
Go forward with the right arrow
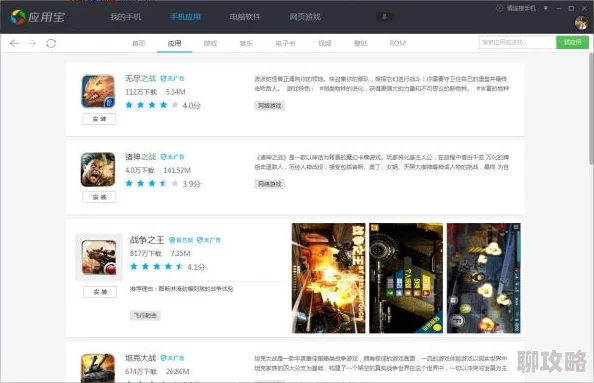coord(31,43)
